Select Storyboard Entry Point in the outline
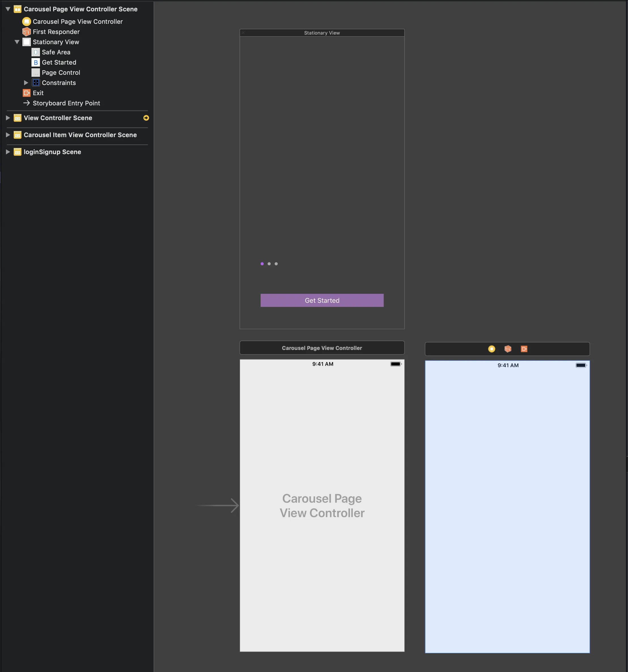This screenshot has width=628, height=672. point(66,103)
